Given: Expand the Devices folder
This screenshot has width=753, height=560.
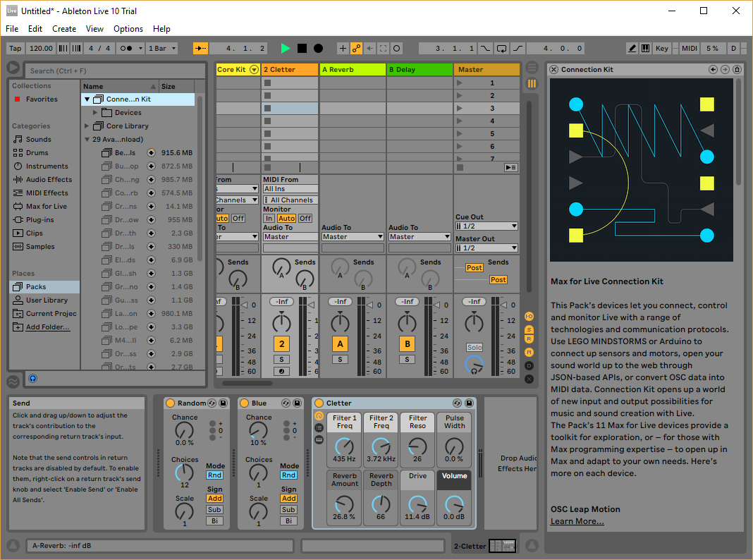Looking at the screenshot, I should tap(95, 112).
